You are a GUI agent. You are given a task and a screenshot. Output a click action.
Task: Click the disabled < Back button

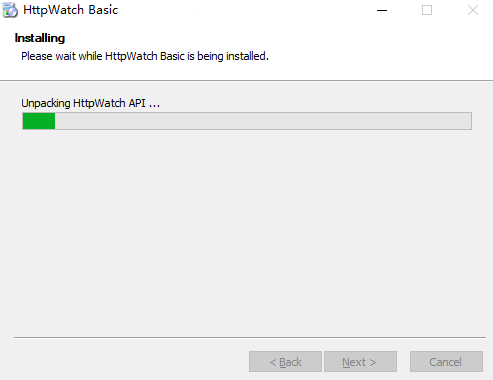(x=285, y=362)
